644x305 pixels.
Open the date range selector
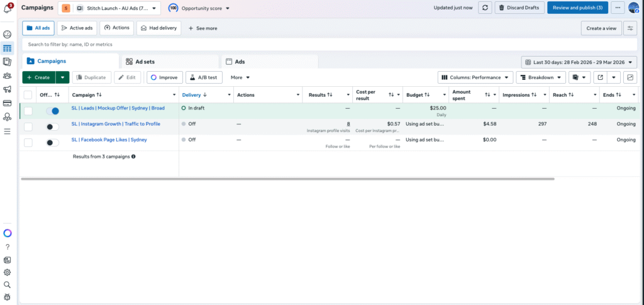click(579, 62)
